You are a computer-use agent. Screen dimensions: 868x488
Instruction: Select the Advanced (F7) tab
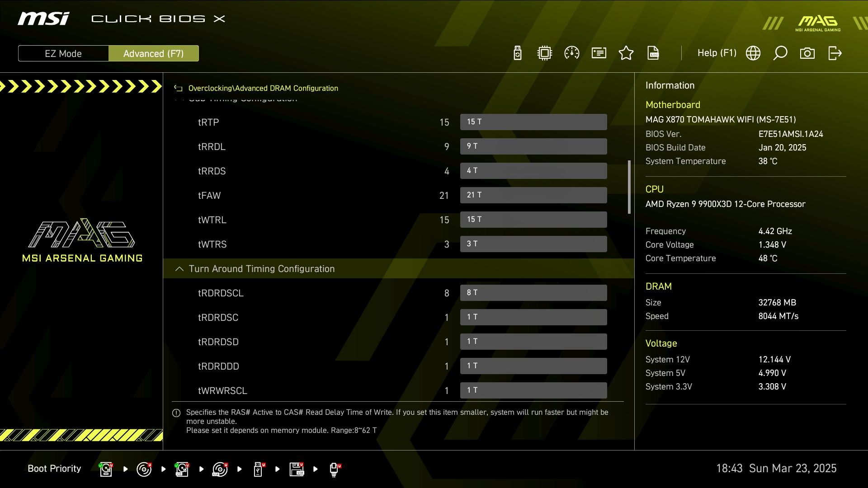click(153, 53)
